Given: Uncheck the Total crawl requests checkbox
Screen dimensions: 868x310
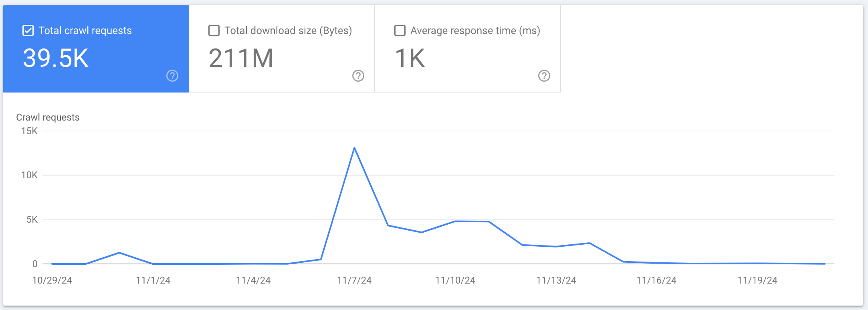Looking at the screenshot, I should coord(28,30).
